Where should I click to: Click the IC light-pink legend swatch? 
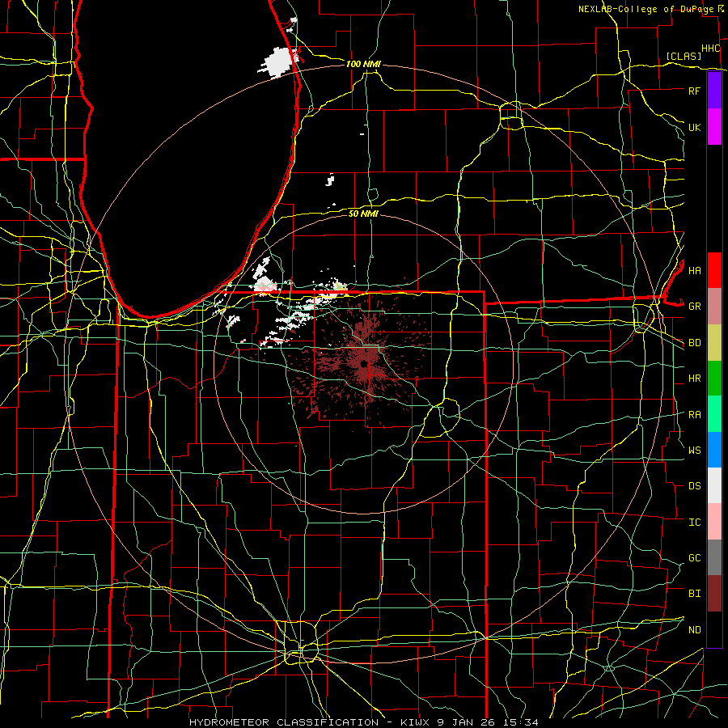[714, 522]
